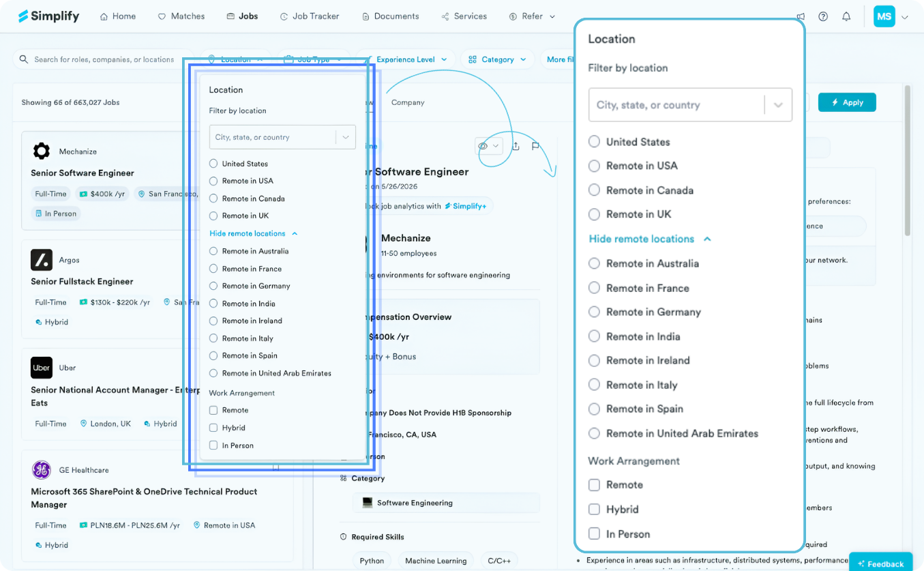
Task: Open the Uber Senior National Account Manager job
Action: pyautogui.click(x=115, y=396)
